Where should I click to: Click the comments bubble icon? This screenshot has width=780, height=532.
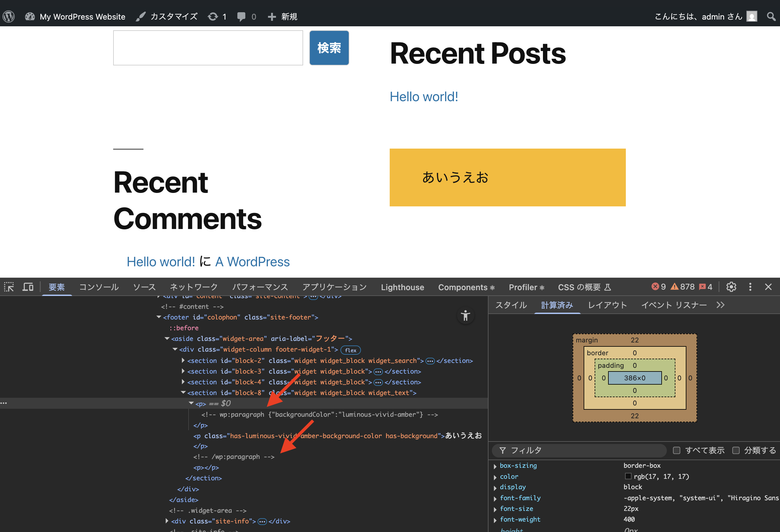pos(241,17)
